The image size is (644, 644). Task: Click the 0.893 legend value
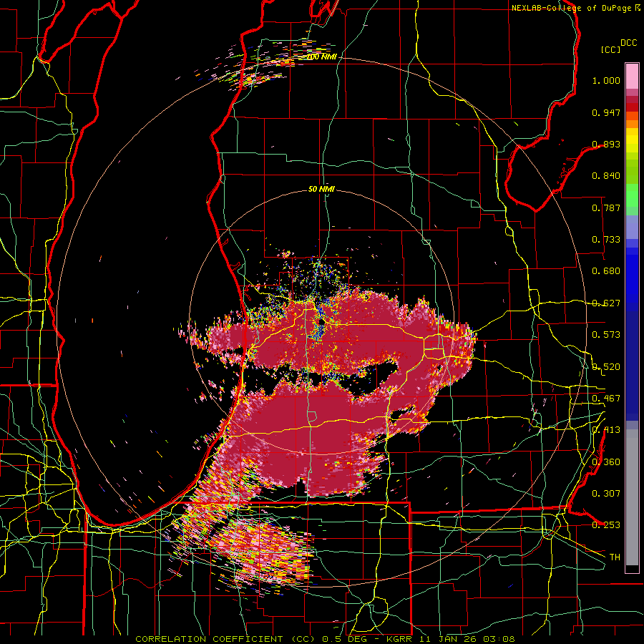[606, 144]
